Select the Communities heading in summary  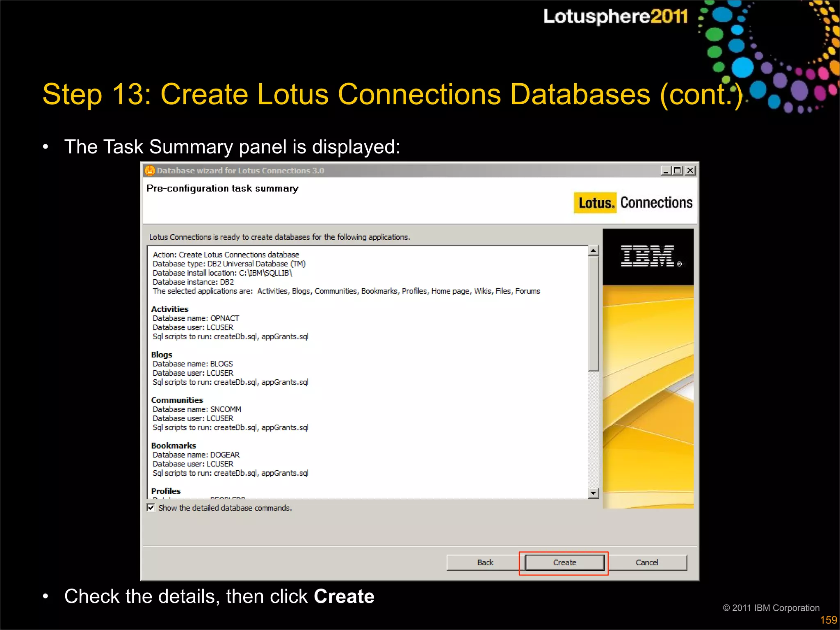point(177,400)
